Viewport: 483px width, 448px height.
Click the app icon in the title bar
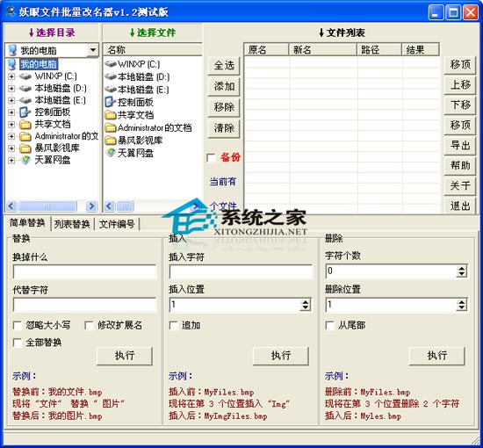click(11, 11)
